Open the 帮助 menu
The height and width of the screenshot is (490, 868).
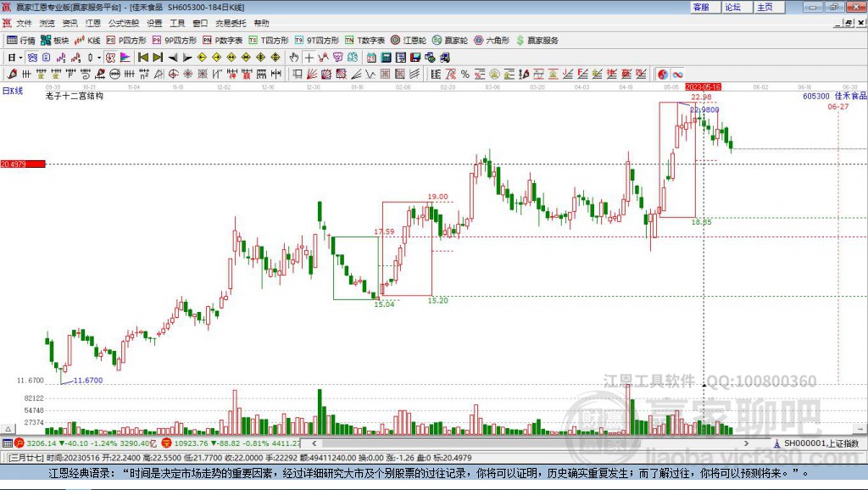coord(261,23)
